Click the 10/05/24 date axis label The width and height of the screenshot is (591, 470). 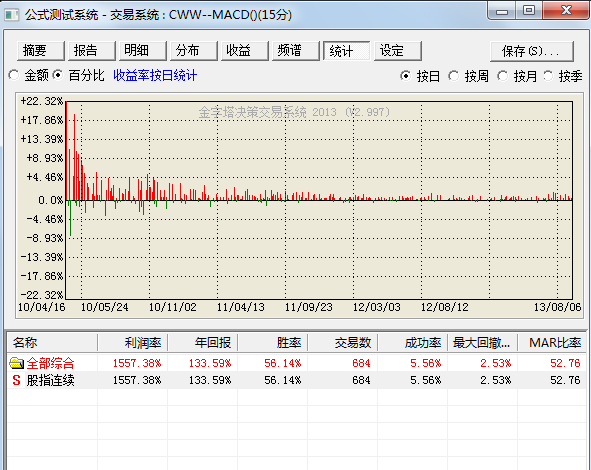(x=104, y=307)
